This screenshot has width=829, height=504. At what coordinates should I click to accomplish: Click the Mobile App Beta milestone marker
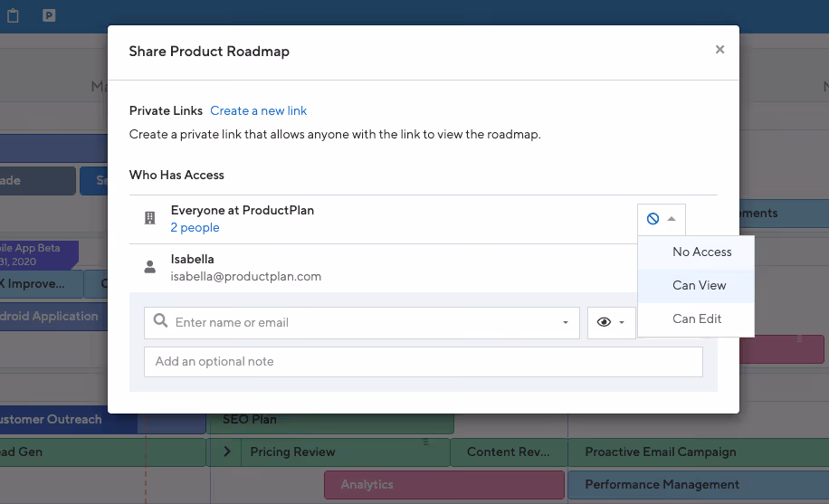coord(38,254)
